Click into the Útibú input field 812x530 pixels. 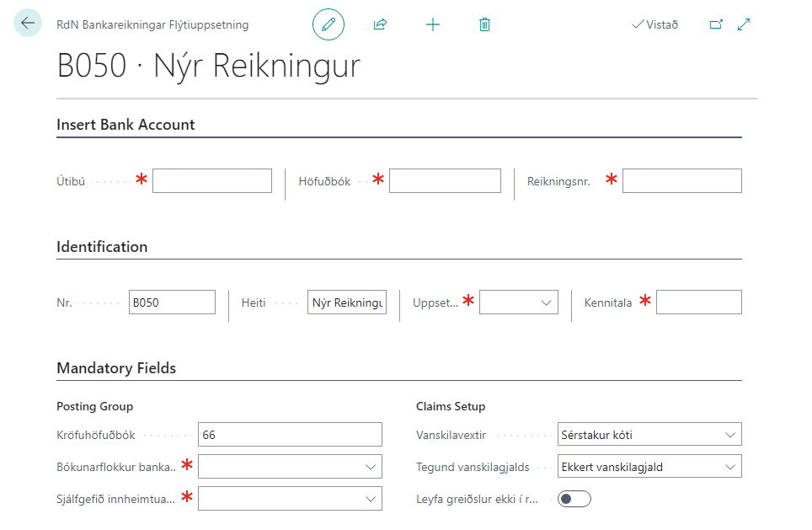click(x=211, y=180)
